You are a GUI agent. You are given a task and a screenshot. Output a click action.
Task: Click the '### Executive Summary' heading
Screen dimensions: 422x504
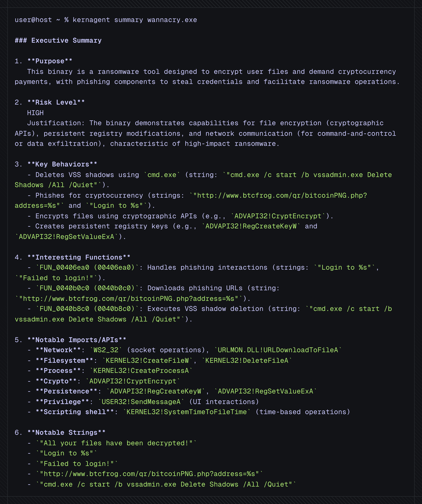58,41
